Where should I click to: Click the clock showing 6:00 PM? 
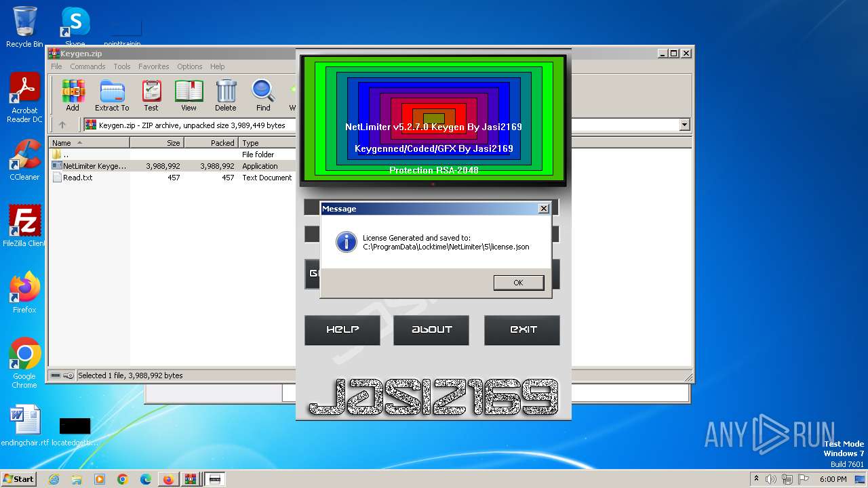pyautogui.click(x=833, y=479)
